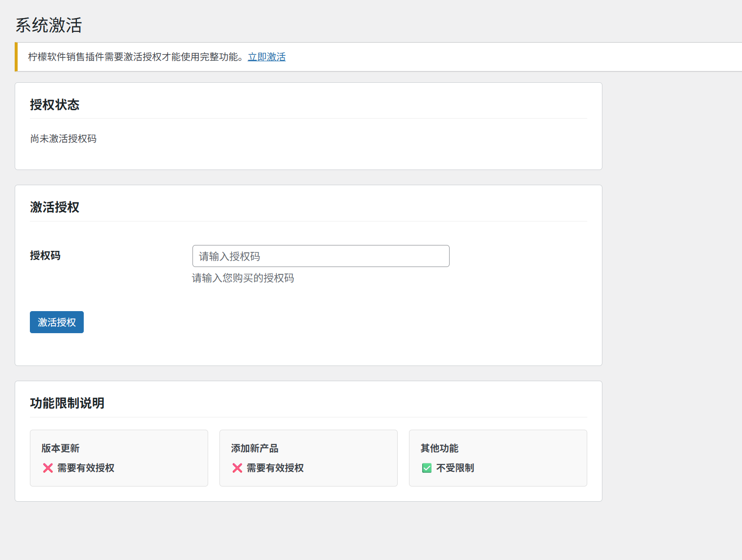Click 需要有效授权 text in 版本更新 card
This screenshot has width=742, height=560.
tap(86, 468)
